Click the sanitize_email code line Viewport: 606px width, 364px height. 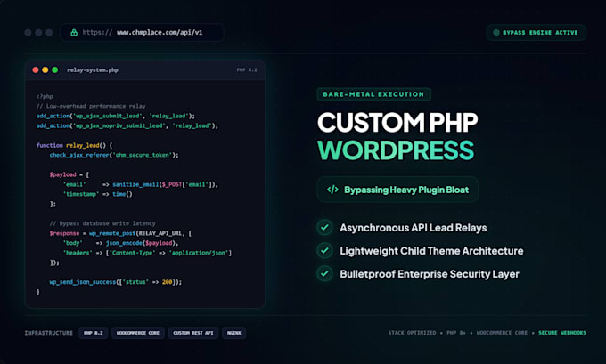140,184
